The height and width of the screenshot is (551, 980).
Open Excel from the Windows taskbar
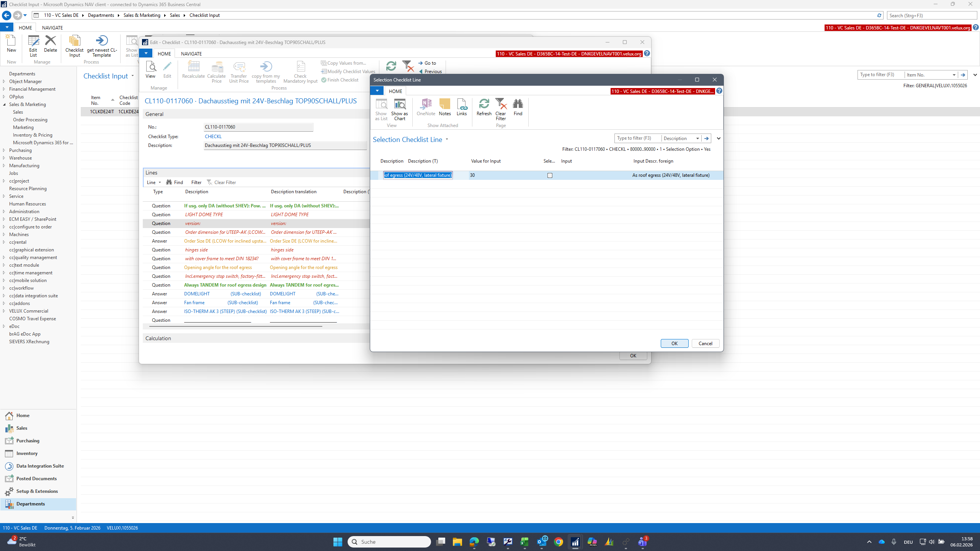click(524, 542)
